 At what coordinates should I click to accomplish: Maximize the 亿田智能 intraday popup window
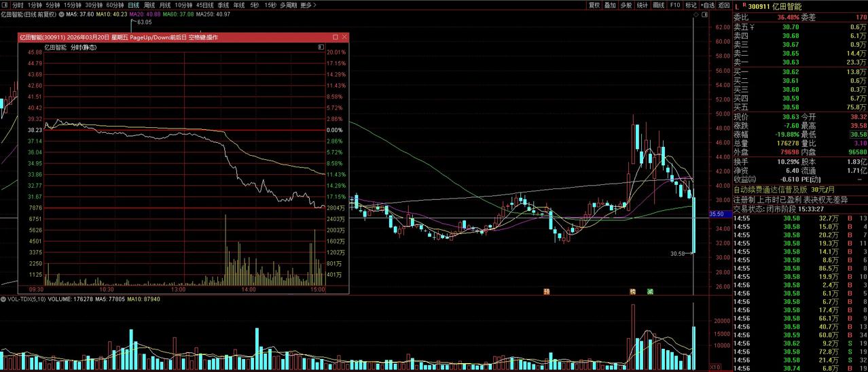click(335, 37)
